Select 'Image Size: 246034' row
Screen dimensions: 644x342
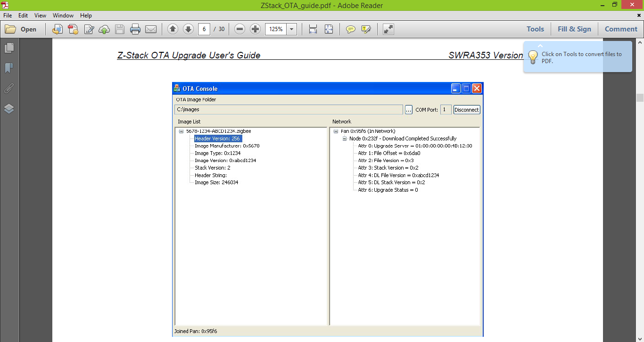(x=216, y=182)
